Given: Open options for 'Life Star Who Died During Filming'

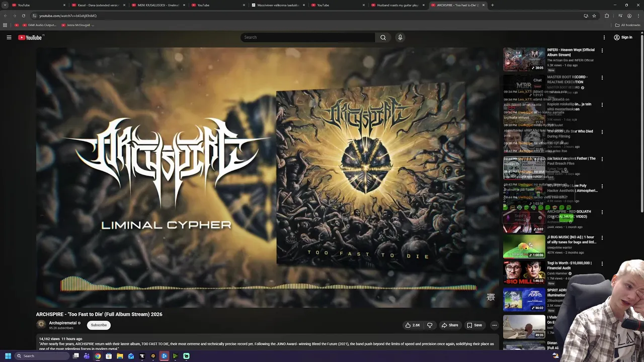Looking at the screenshot, I should click(602, 132).
